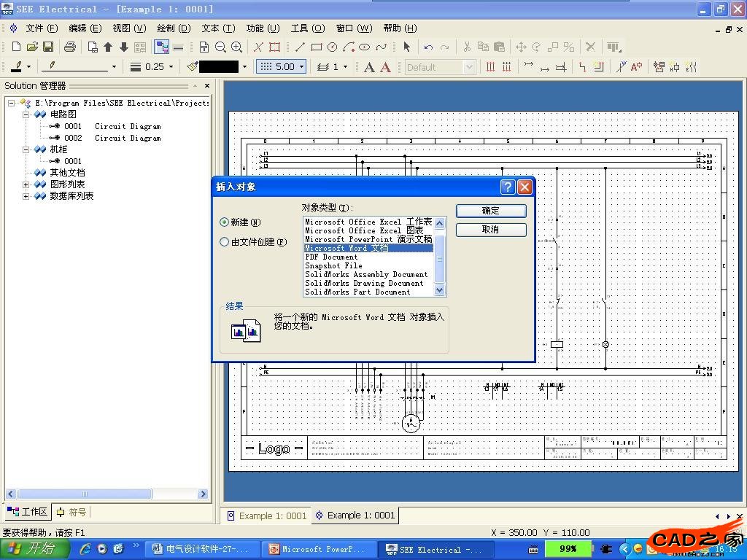Click the component symbol icon in wiring toolbar
The image size is (747, 560).
[675, 67]
